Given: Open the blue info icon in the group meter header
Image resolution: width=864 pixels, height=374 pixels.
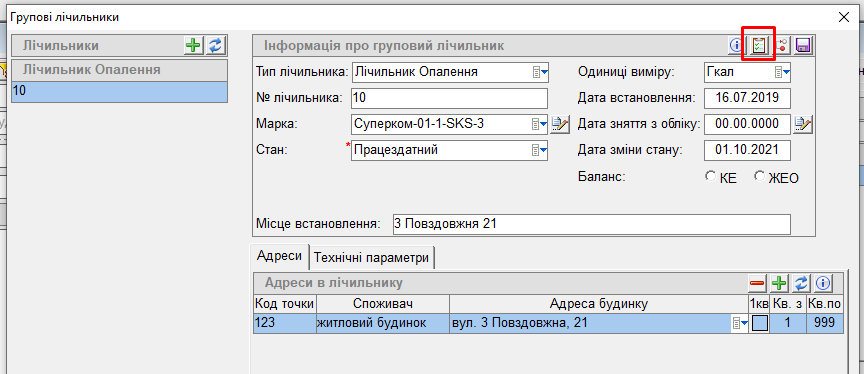Looking at the screenshot, I should tap(736, 46).
